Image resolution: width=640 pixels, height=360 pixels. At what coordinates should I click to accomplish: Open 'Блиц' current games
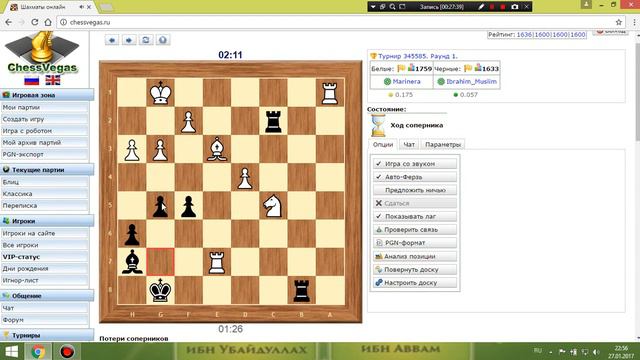(x=44, y=182)
